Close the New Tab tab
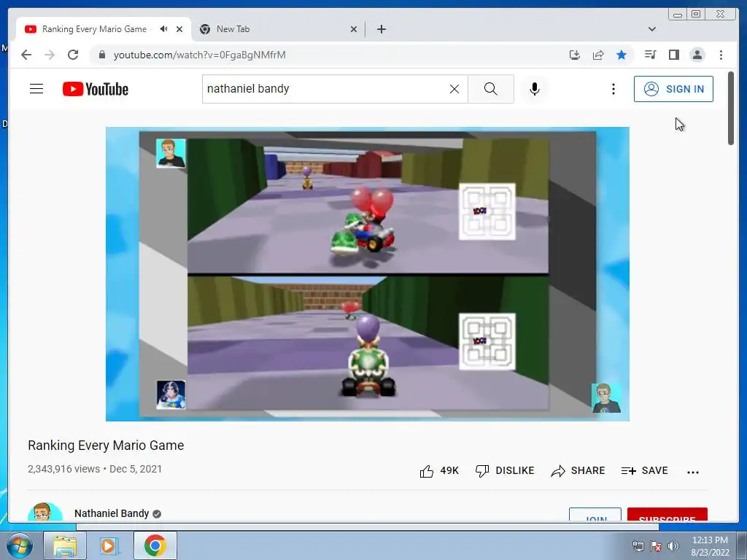Image resolution: width=747 pixels, height=560 pixels. point(354,29)
